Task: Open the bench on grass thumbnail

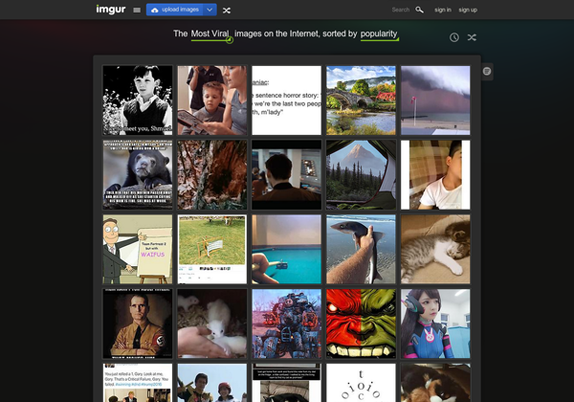Action: [x=212, y=249]
